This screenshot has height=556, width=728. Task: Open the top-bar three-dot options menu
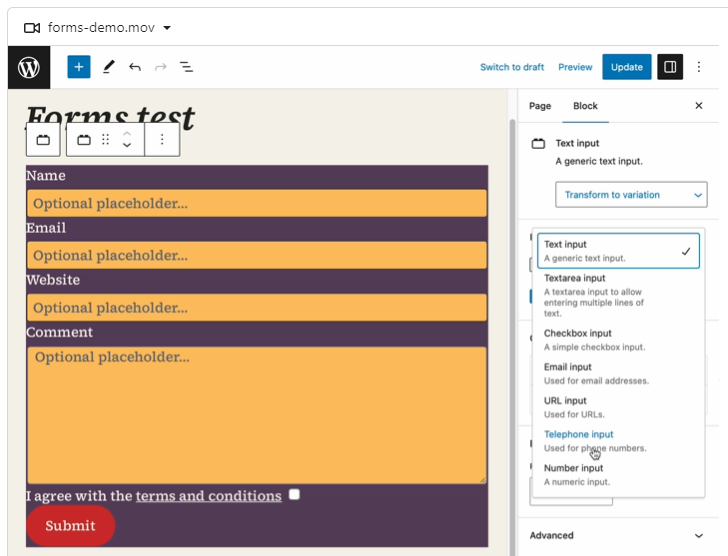[699, 67]
